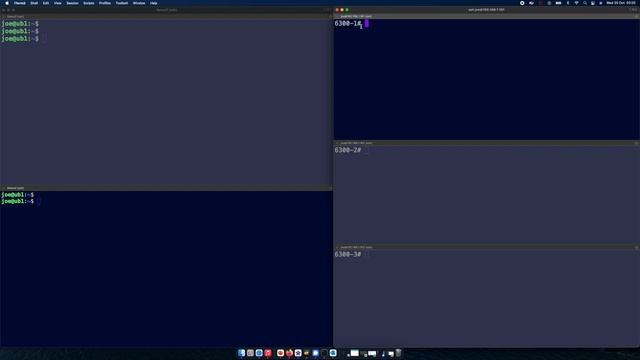This screenshot has height=360, width=640.
Task: Focus the 6300-1# terminal prompt
Action: click(x=348, y=24)
